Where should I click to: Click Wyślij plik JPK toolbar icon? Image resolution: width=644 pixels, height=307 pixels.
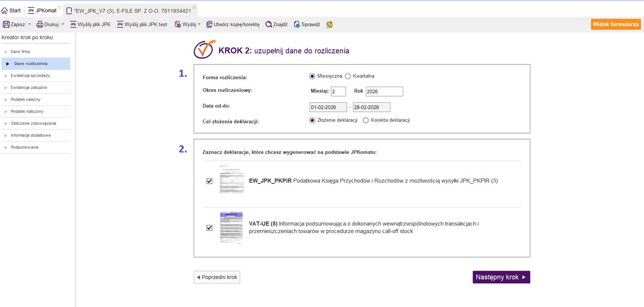(73, 24)
